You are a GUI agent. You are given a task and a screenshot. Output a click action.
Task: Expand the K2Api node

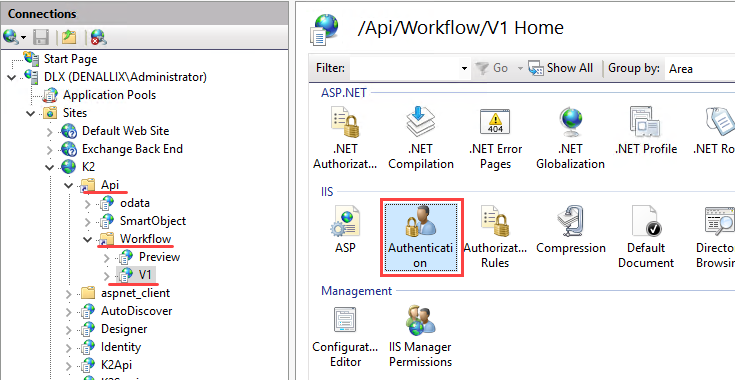[69, 365]
